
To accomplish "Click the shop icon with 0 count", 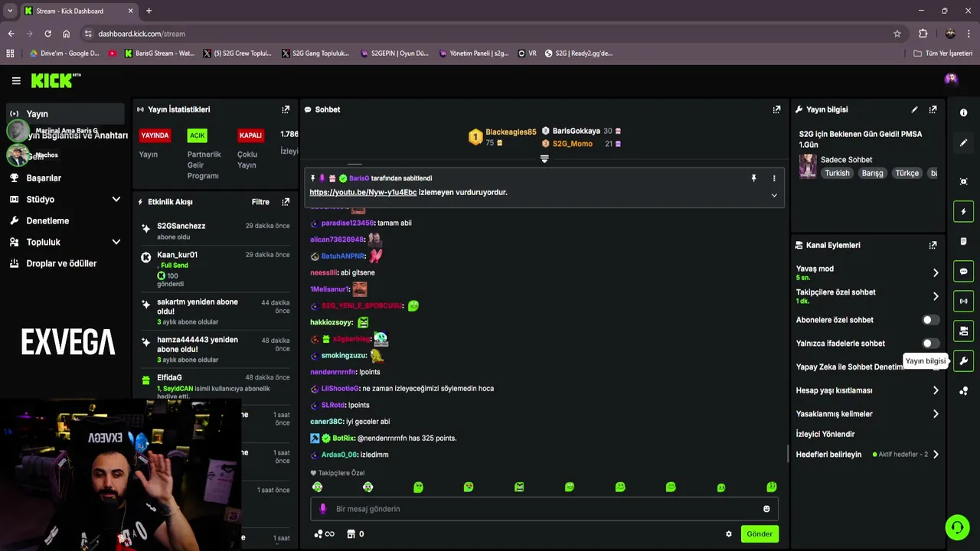I will click(356, 534).
